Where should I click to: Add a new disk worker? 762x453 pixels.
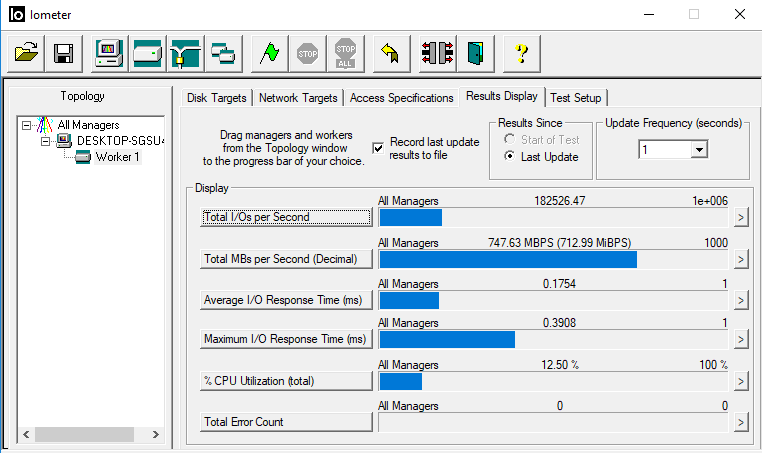(x=147, y=53)
